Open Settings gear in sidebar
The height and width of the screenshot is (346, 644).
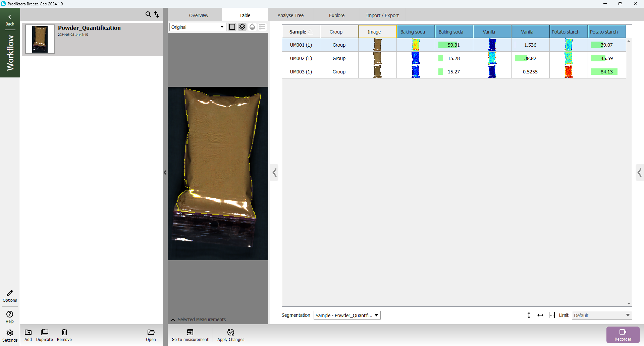10,335
